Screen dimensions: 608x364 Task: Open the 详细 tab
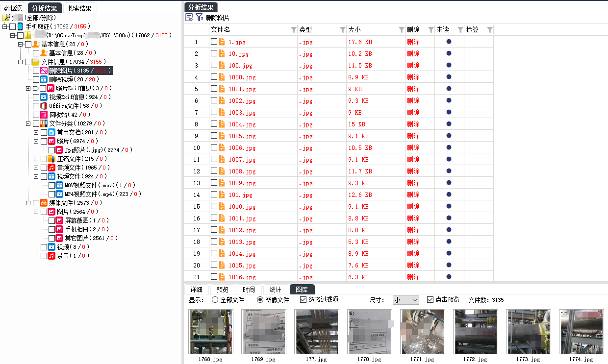(197, 290)
